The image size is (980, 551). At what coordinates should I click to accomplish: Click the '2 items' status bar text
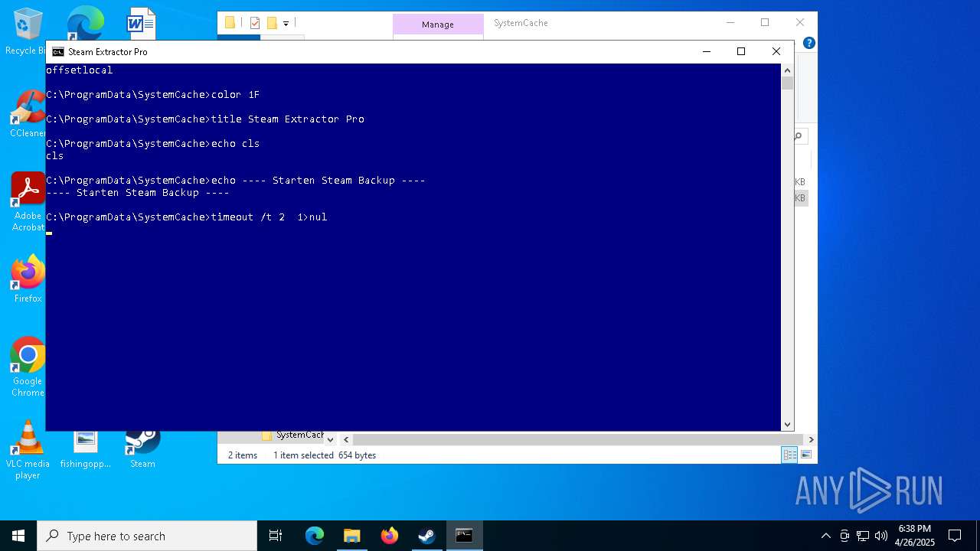(x=243, y=455)
